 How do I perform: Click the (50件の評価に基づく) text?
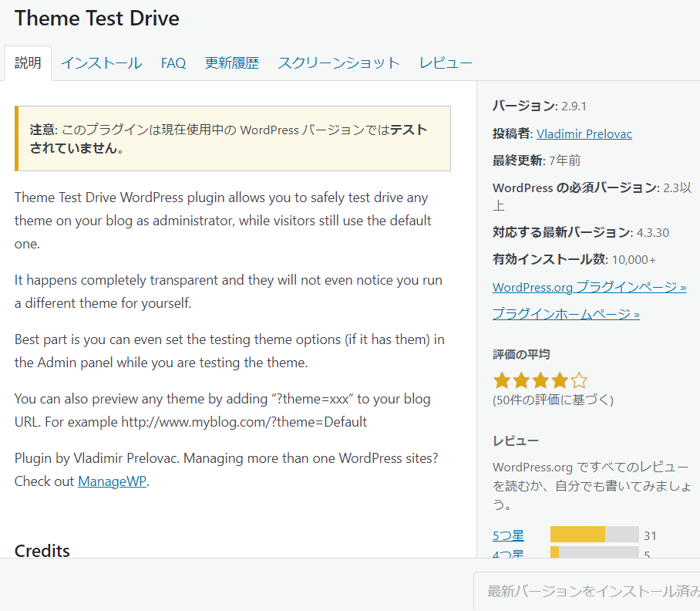point(553,400)
